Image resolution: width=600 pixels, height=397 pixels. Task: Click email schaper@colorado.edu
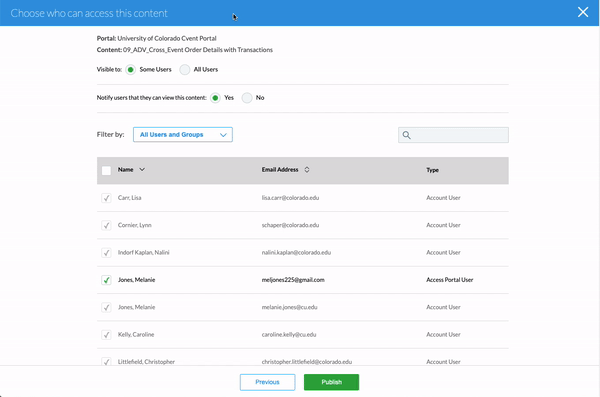[290, 225]
